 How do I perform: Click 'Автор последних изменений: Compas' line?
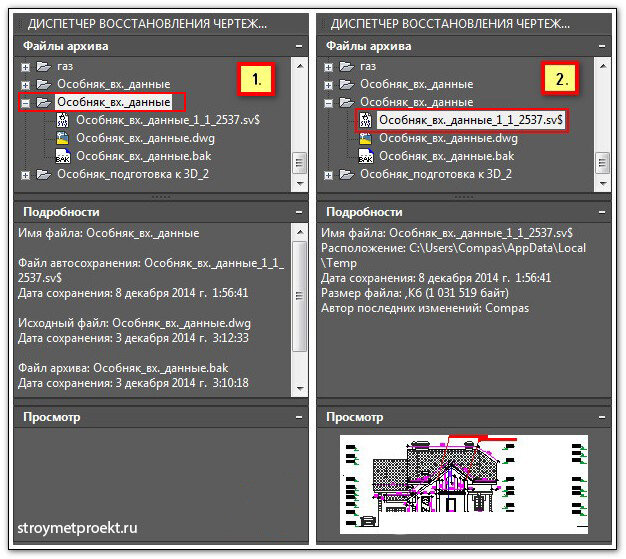pyautogui.click(x=425, y=308)
